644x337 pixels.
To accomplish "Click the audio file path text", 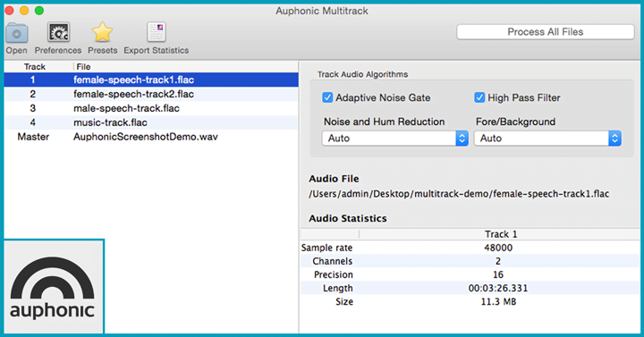I will point(459,194).
